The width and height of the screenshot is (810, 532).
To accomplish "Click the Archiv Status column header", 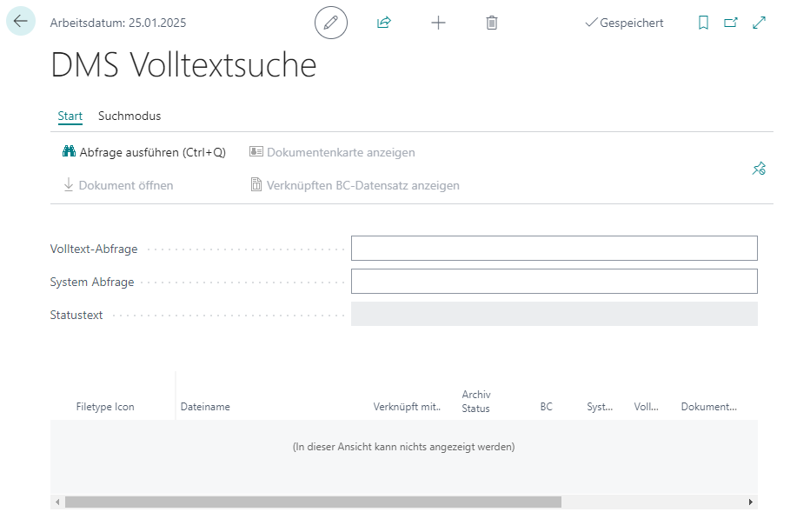I will tap(476, 402).
